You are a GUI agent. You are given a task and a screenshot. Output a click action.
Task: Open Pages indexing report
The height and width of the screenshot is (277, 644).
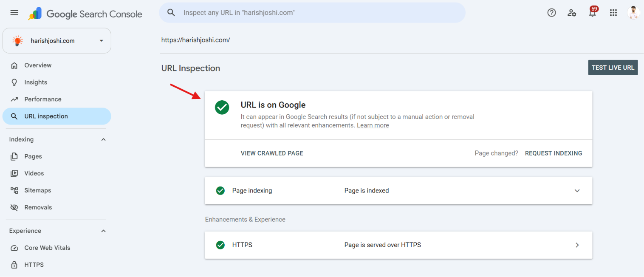pyautogui.click(x=57, y=156)
